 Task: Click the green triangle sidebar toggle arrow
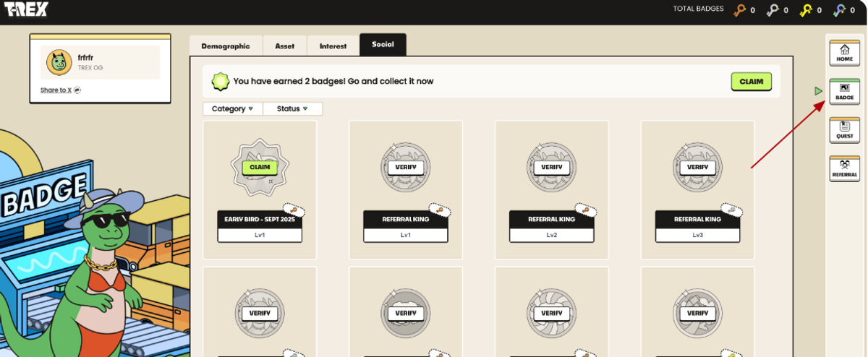coord(818,91)
